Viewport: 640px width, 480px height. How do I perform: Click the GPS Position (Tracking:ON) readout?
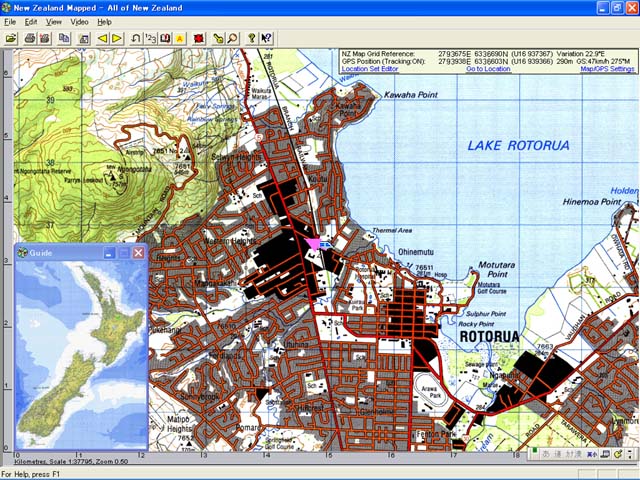(x=486, y=61)
